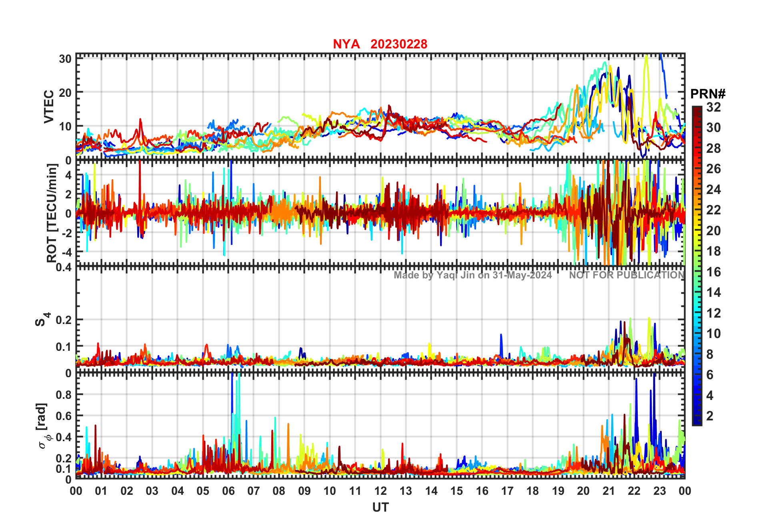Click the PRN colorbar label '4'
Image resolution: width=761 pixels, height=532 pixels.
[710, 396]
